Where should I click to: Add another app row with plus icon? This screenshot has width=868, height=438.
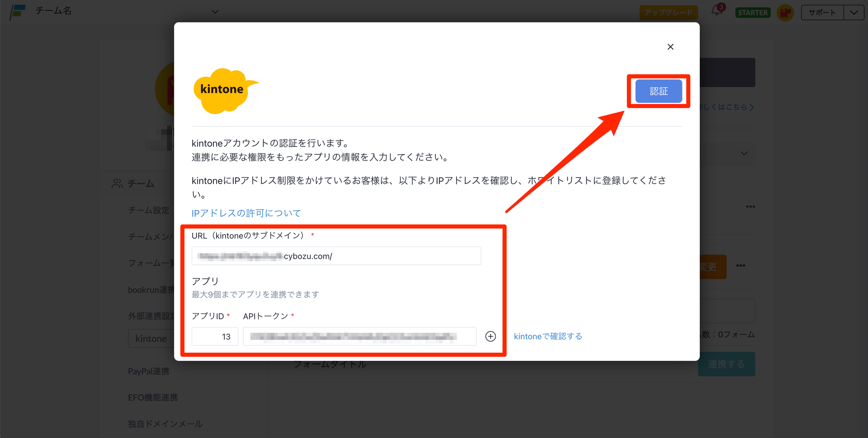(490, 336)
